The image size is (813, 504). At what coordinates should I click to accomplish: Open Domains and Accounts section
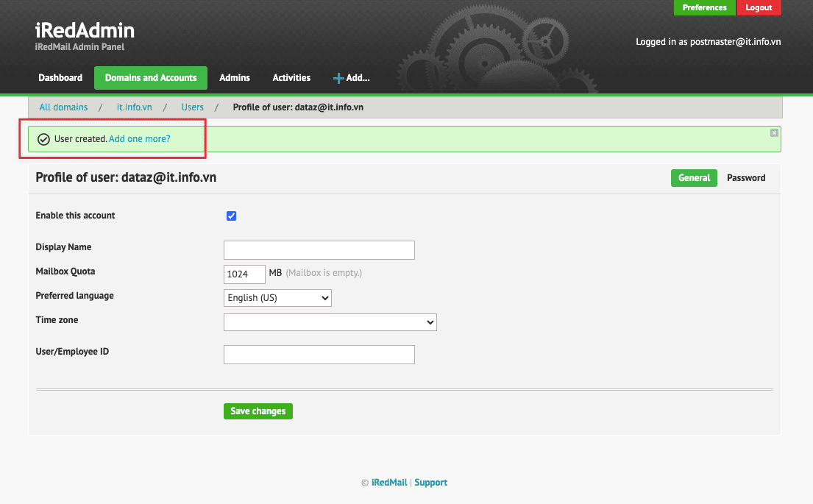[x=151, y=78]
